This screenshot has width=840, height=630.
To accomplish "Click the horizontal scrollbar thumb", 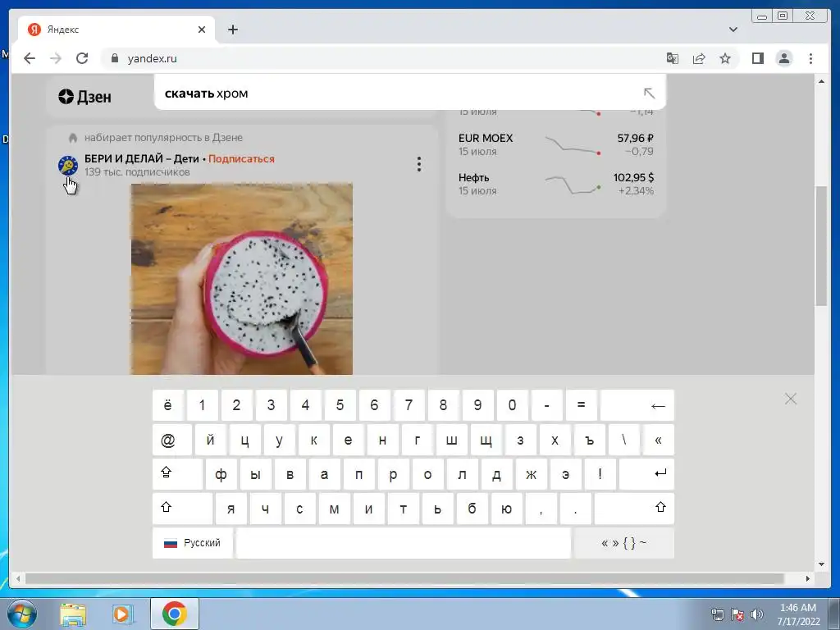I will (404, 578).
